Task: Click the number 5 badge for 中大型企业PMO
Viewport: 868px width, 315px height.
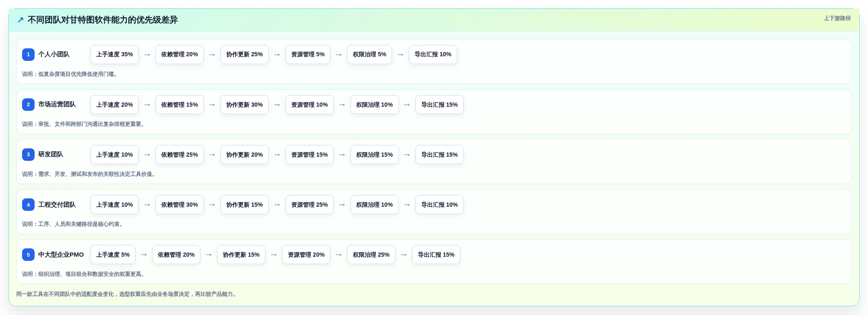Action: (x=28, y=255)
